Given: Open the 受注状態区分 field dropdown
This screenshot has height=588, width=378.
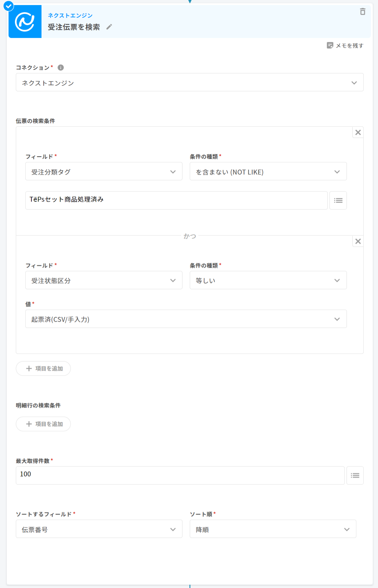Looking at the screenshot, I should [104, 280].
